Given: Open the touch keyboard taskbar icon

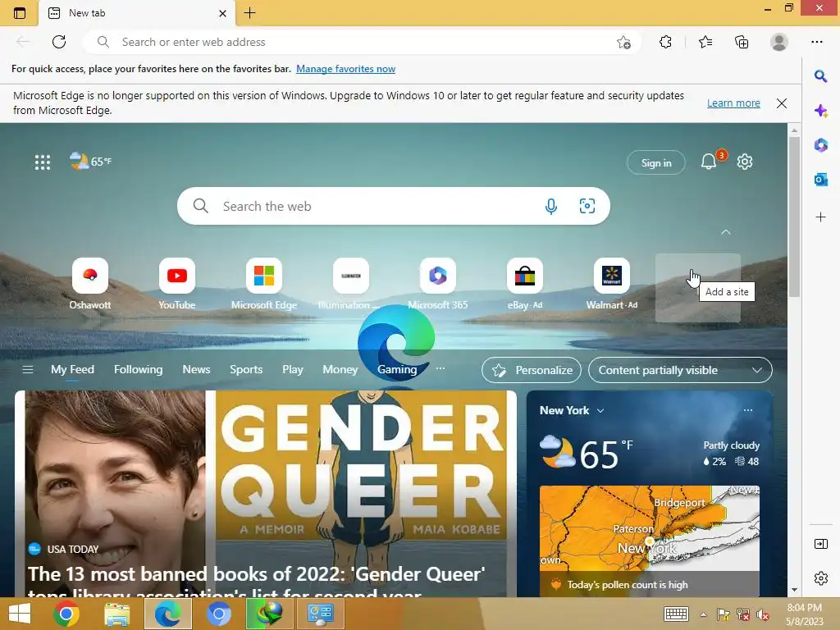Looking at the screenshot, I should 676,614.
